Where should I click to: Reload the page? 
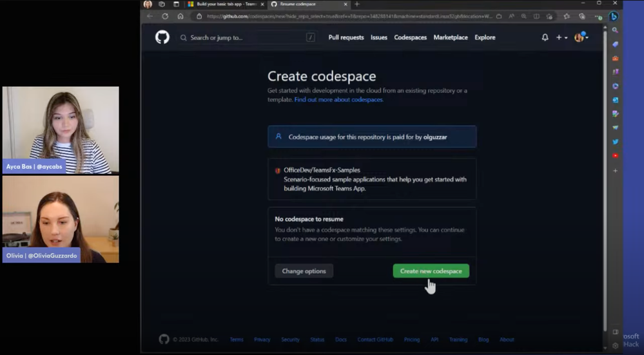pyautogui.click(x=165, y=16)
